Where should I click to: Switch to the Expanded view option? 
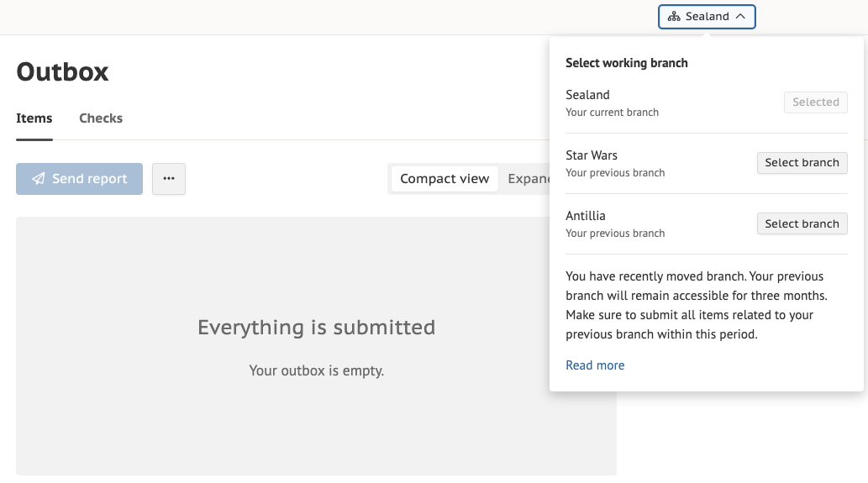(529, 179)
